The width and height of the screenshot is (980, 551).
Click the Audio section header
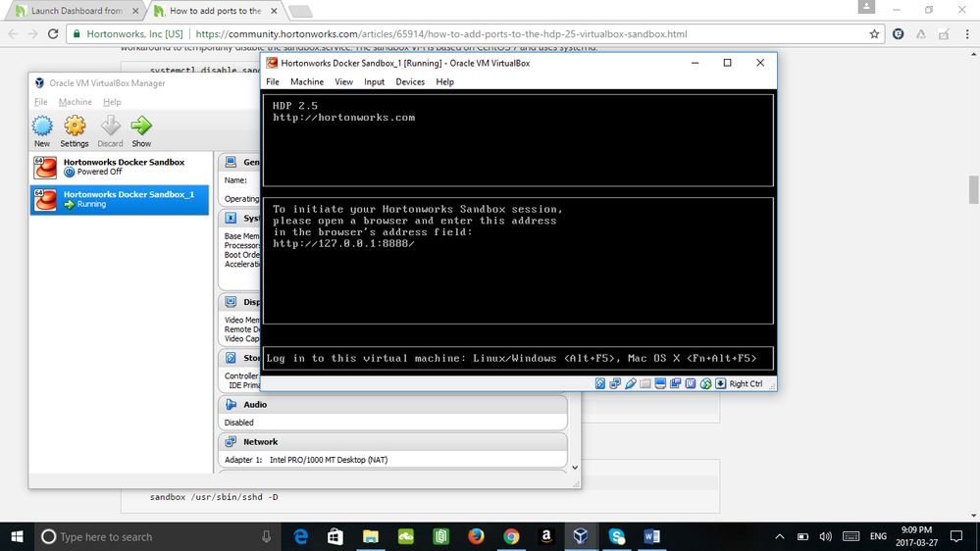coord(392,404)
